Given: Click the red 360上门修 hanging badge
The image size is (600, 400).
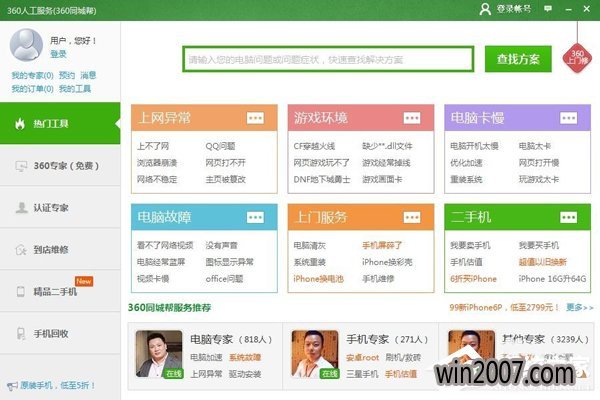Looking at the screenshot, I should [577, 58].
